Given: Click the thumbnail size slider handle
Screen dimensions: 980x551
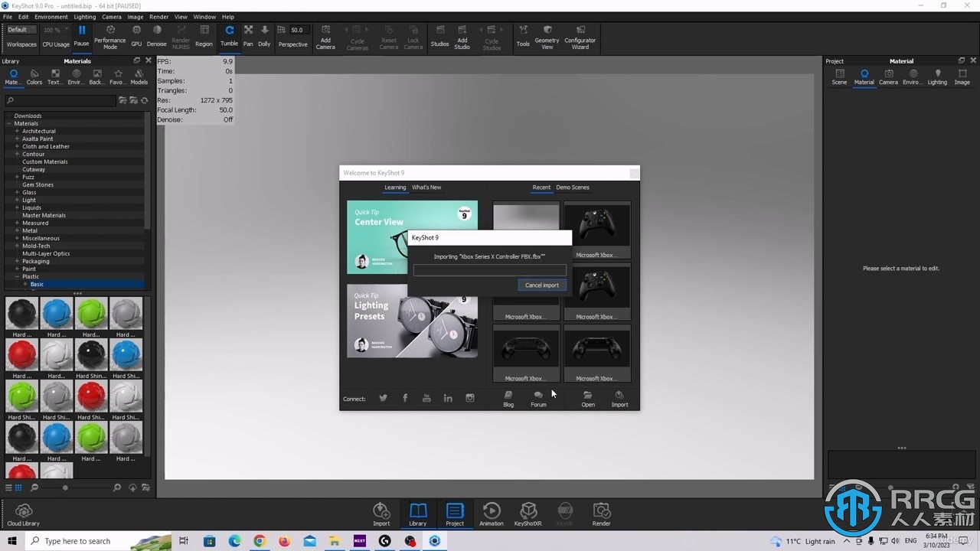Looking at the screenshot, I should click(x=65, y=487).
